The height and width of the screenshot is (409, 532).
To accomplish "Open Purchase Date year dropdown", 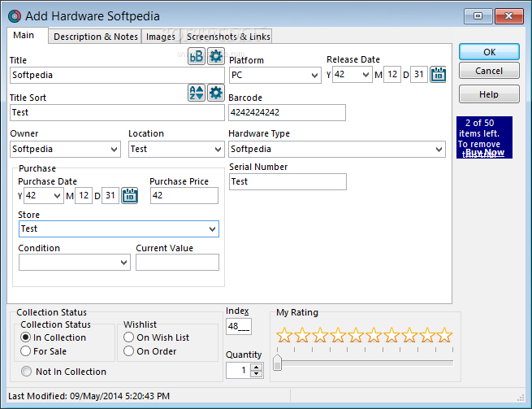I will [x=57, y=196].
